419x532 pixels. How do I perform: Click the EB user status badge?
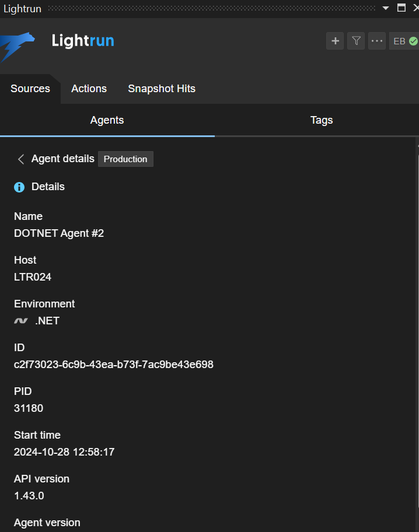[x=404, y=41]
